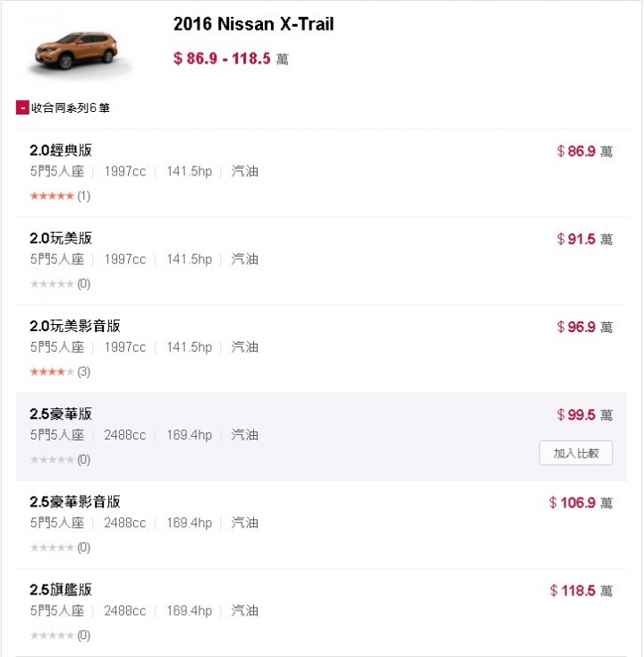Open the 2016 Nissan X-Trail title link

pyautogui.click(x=253, y=24)
